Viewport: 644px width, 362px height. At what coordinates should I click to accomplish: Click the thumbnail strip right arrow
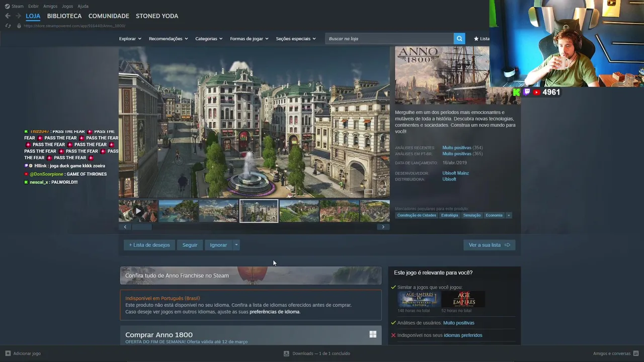point(383,227)
